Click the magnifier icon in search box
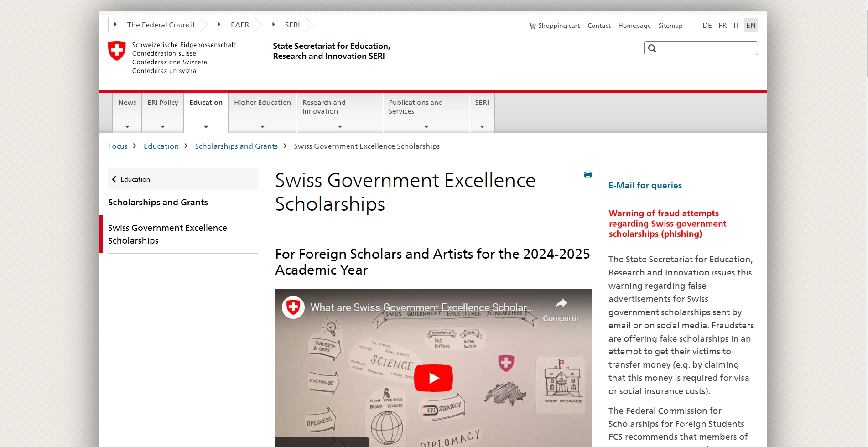This screenshot has height=447, width=868. click(652, 49)
